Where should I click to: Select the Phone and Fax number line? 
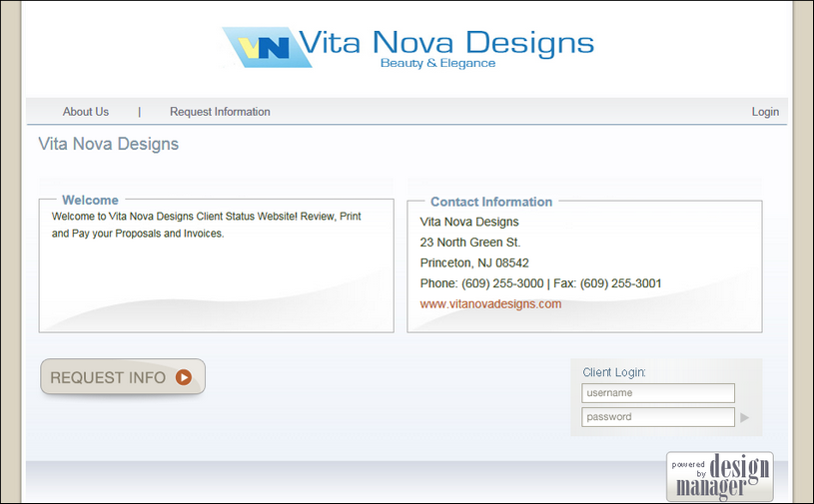click(x=541, y=283)
